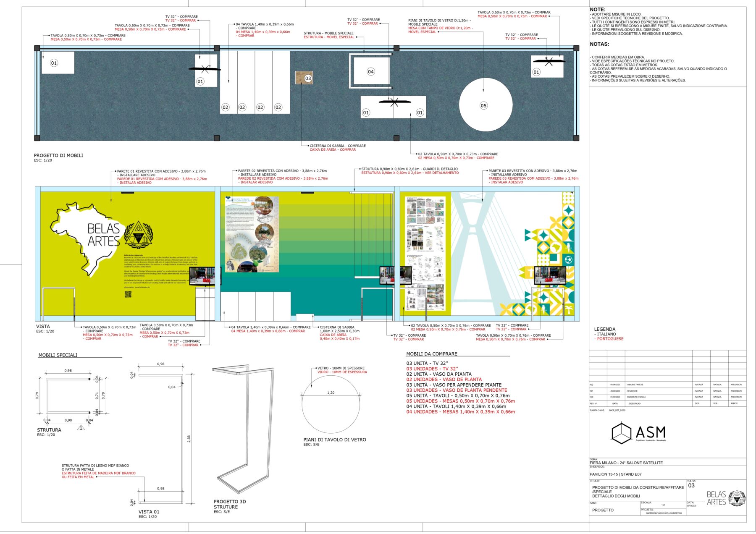Viewport: 756px width, 534px height.
Task: Click 'PAVILION 13-15 | STAND E07' address
Action: [x=616, y=474]
